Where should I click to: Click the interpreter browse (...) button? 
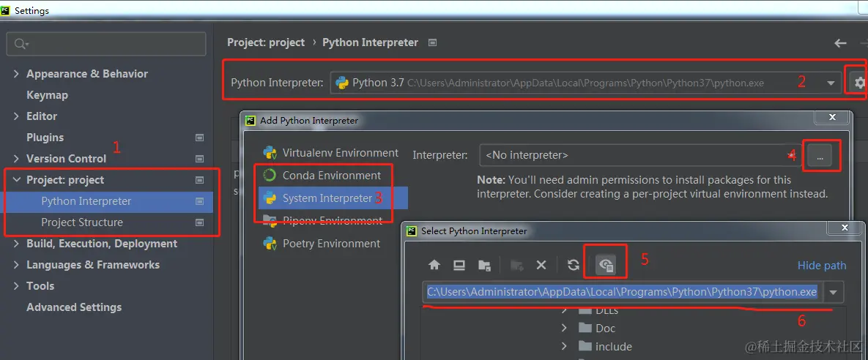coord(819,155)
